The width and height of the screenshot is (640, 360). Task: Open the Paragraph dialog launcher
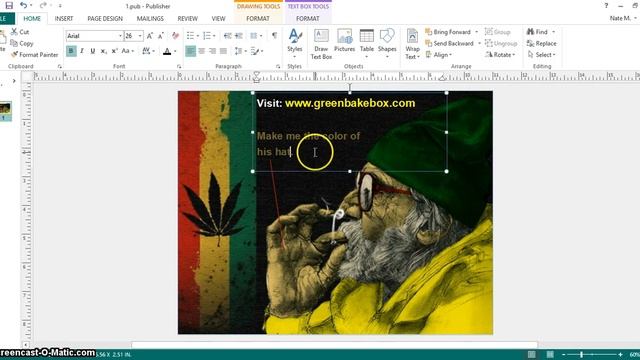pos(278,66)
